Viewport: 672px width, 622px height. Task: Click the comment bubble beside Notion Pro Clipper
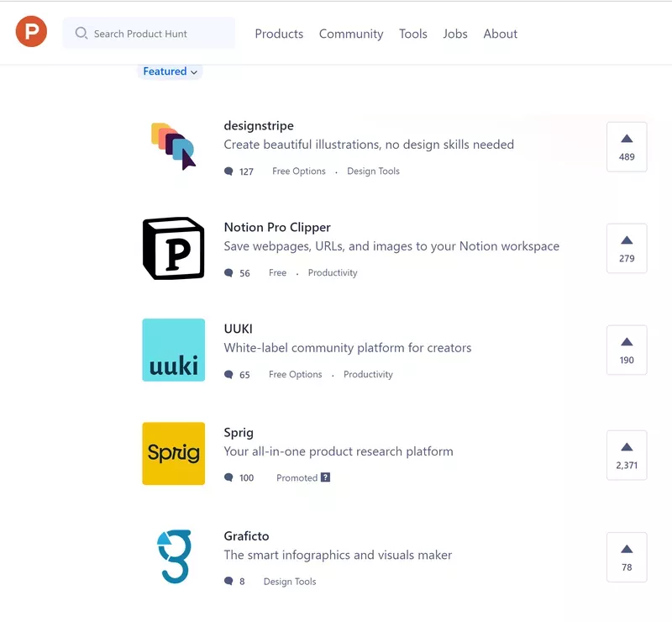click(x=228, y=272)
